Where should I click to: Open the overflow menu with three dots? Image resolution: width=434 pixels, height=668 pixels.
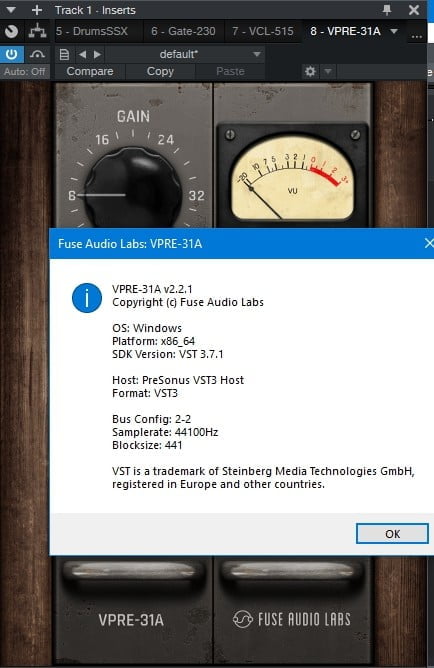point(417,35)
